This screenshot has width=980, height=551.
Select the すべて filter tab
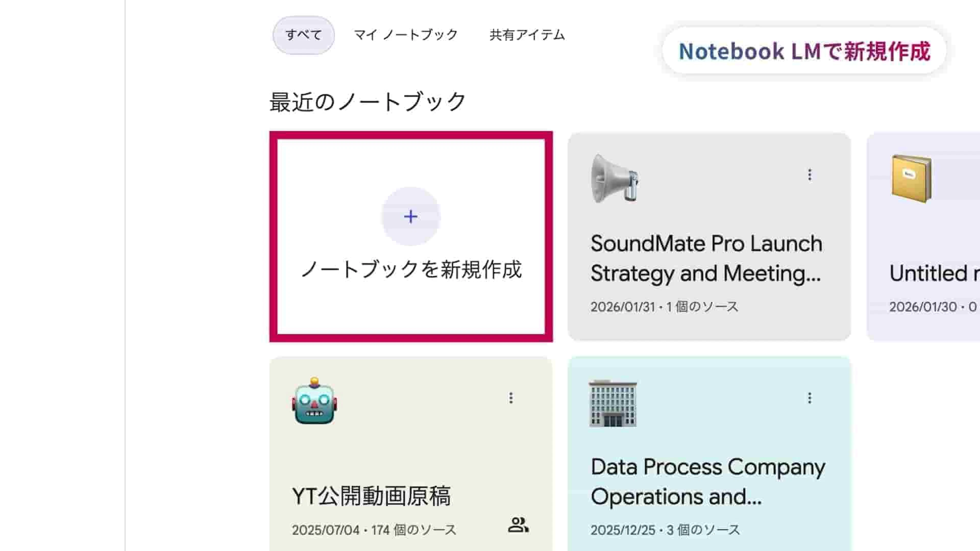pos(304,35)
